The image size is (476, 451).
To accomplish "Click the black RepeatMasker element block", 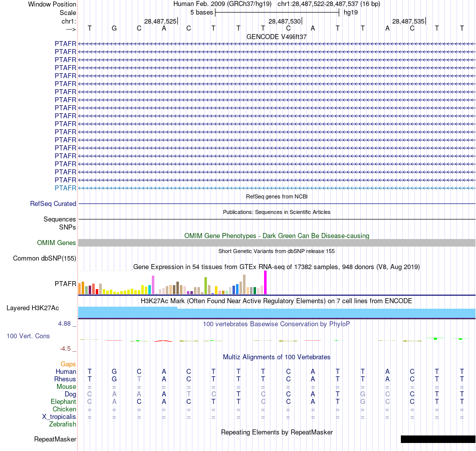I will [x=438, y=439].
